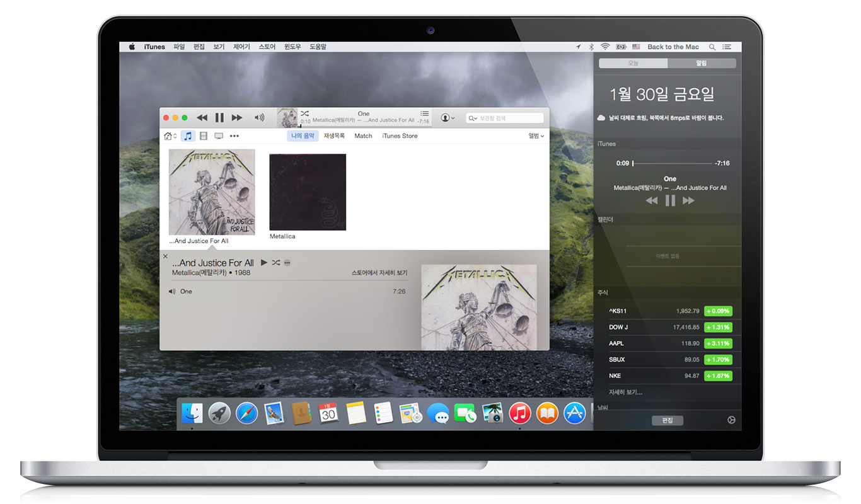Switch to the TV Shows library icon
This screenshot has height=504, width=861.
point(219,136)
